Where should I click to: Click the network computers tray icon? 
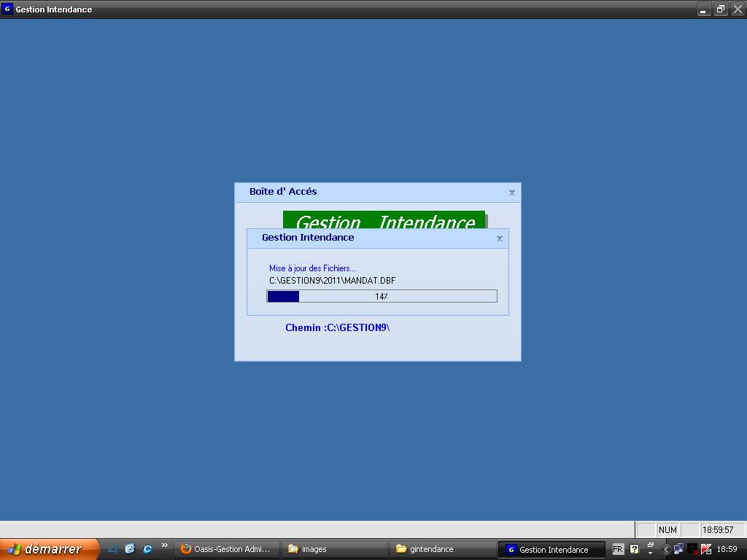pyautogui.click(x=678, y=549)
